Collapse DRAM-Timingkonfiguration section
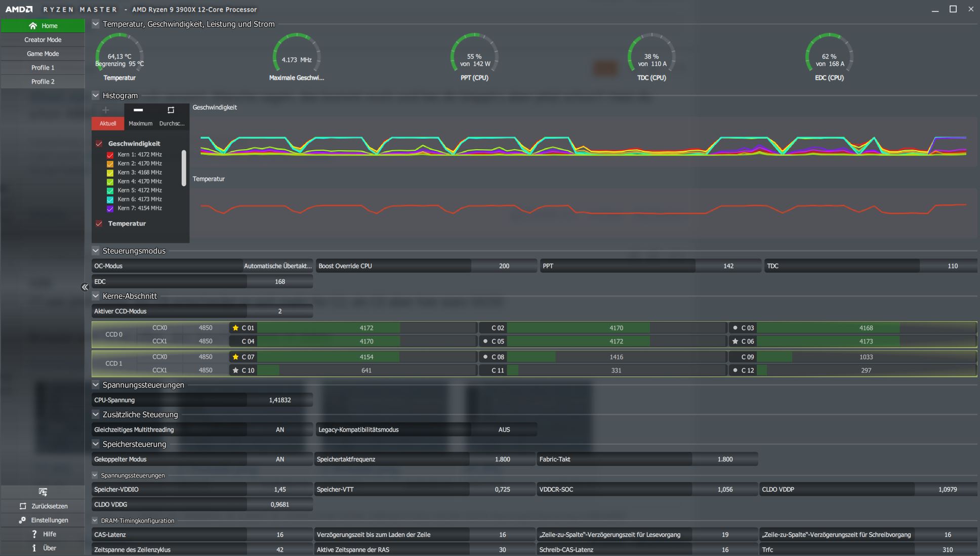Viewport: 980px width, 556px height. (95, 520)
